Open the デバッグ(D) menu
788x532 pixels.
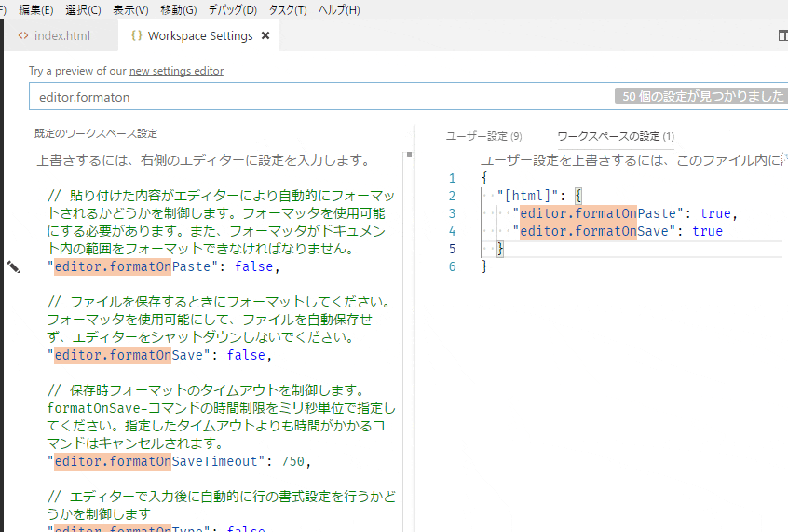(x=233, y=10)
